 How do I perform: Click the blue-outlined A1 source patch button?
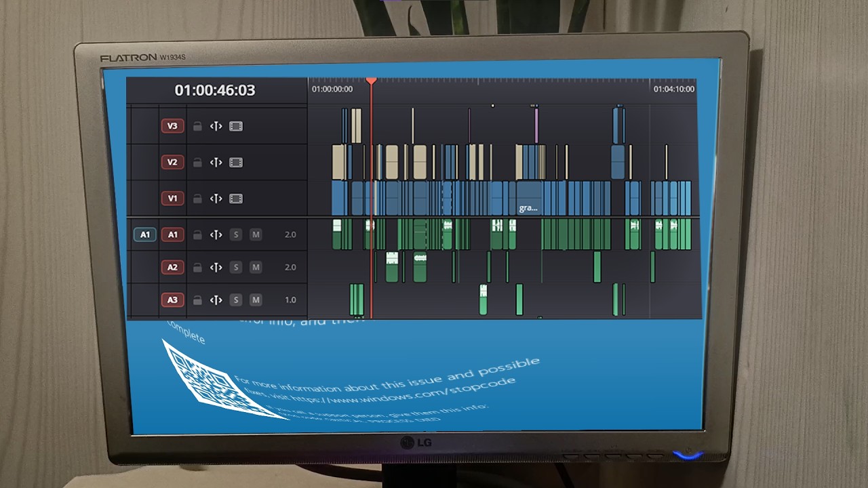click(144, 235)
